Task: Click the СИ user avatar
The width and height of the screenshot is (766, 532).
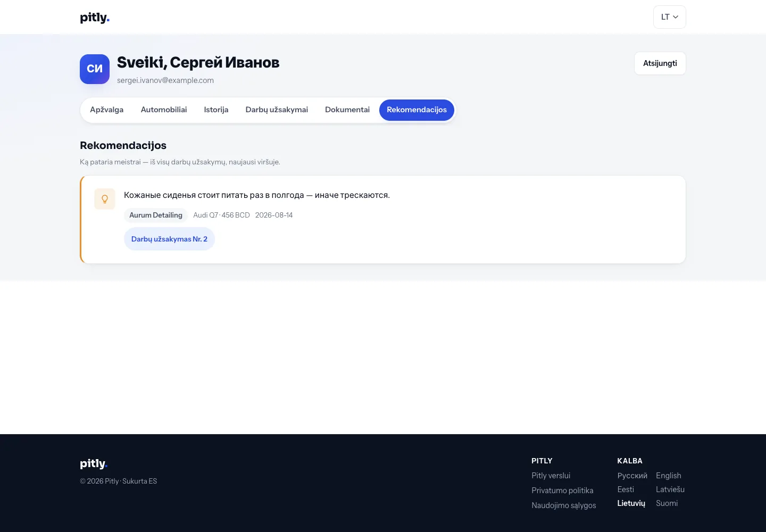Action: pos(95,69)
